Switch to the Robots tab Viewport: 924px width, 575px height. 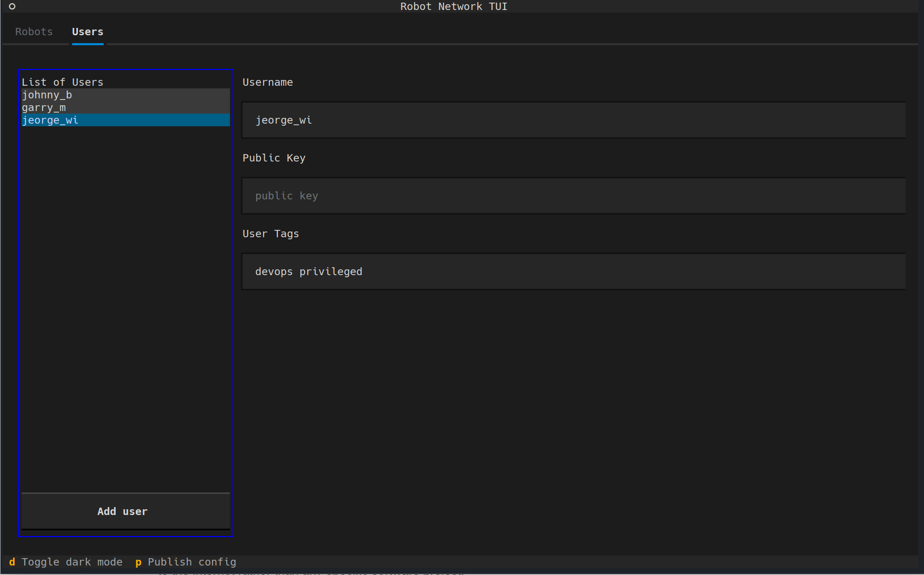click(x=34, y=32)
